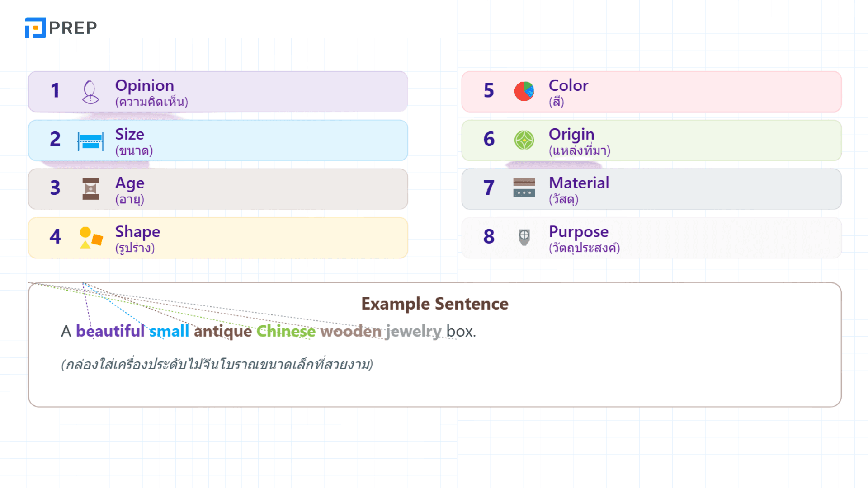Click the gray word jewelry
868x488 pixels.
coord(413,332)
